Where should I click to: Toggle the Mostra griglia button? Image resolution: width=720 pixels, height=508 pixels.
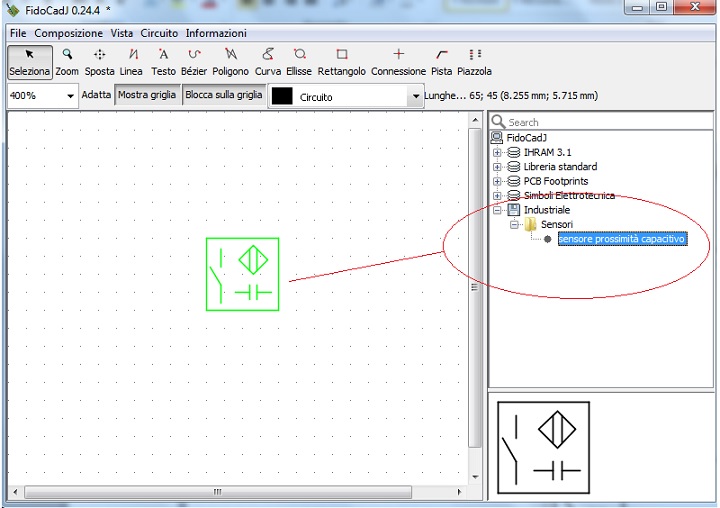pos(148,95)
